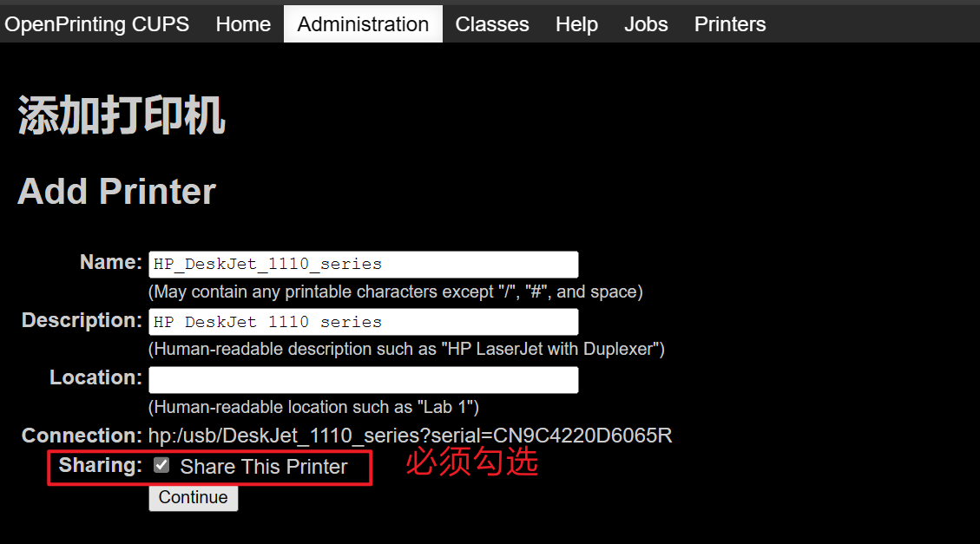Navigate to the Printers page

[730, 24]
